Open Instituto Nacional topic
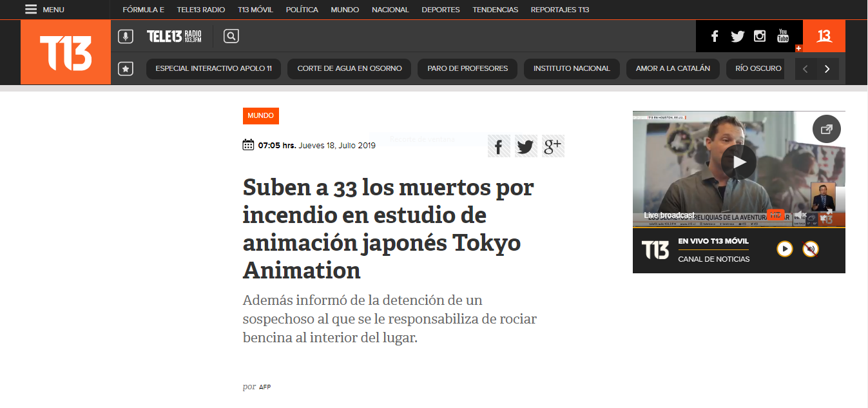 tap(572, 69)
